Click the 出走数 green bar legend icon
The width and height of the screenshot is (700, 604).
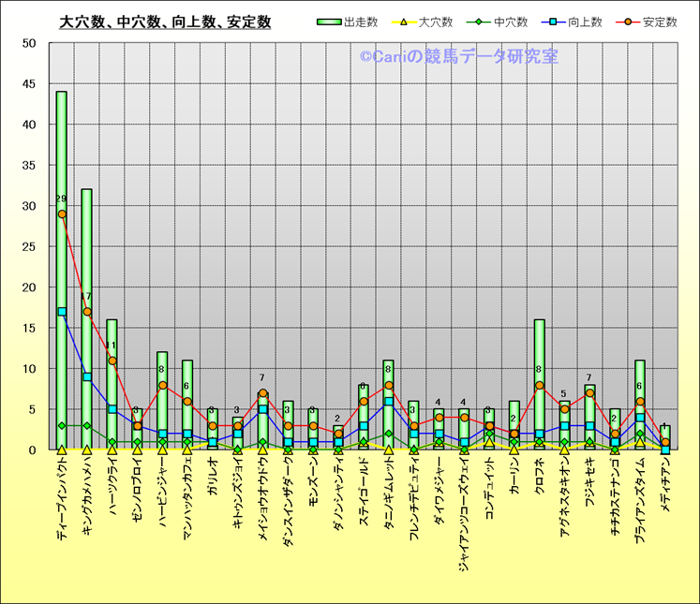(x=328, y=22)
